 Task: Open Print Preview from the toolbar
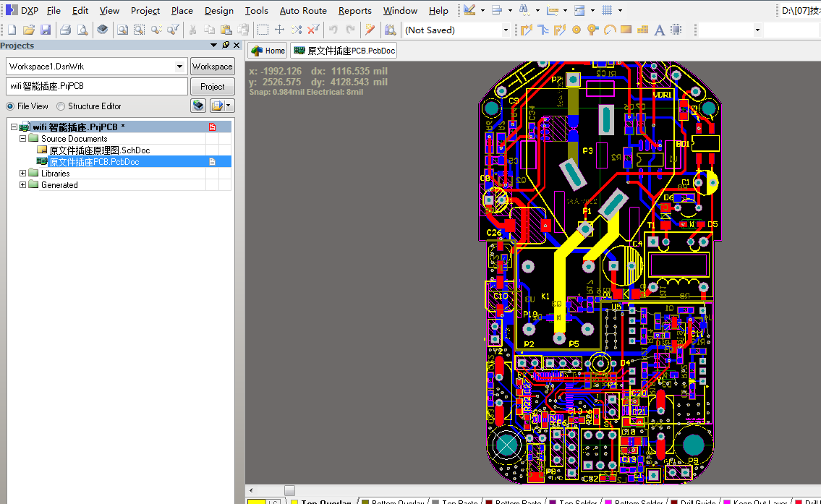coord(82,30)
